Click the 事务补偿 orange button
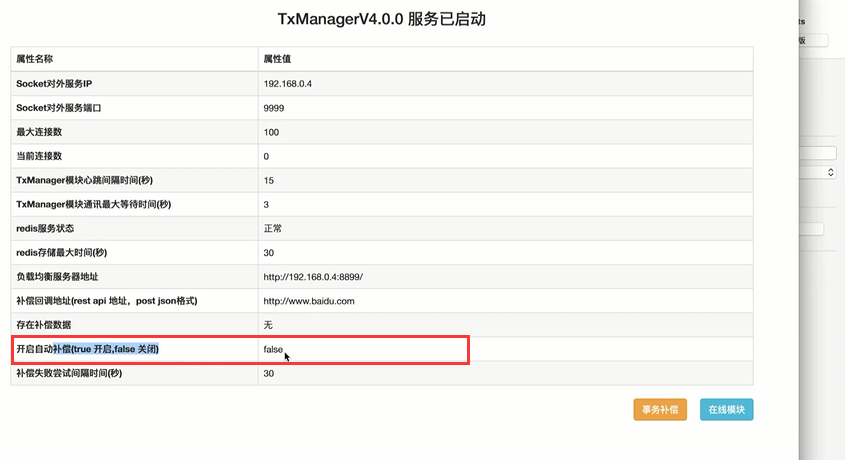The image size is (845, 460). click(x=660, y=409)
